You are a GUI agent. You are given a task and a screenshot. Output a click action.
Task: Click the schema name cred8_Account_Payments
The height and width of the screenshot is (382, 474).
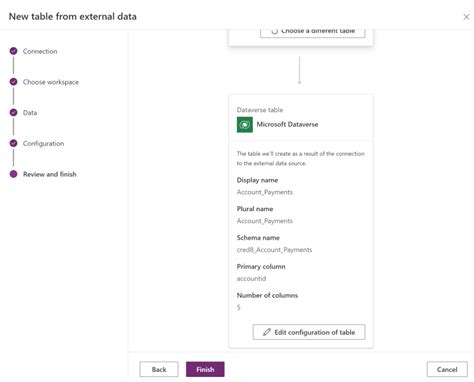click(x=274, y=250)
